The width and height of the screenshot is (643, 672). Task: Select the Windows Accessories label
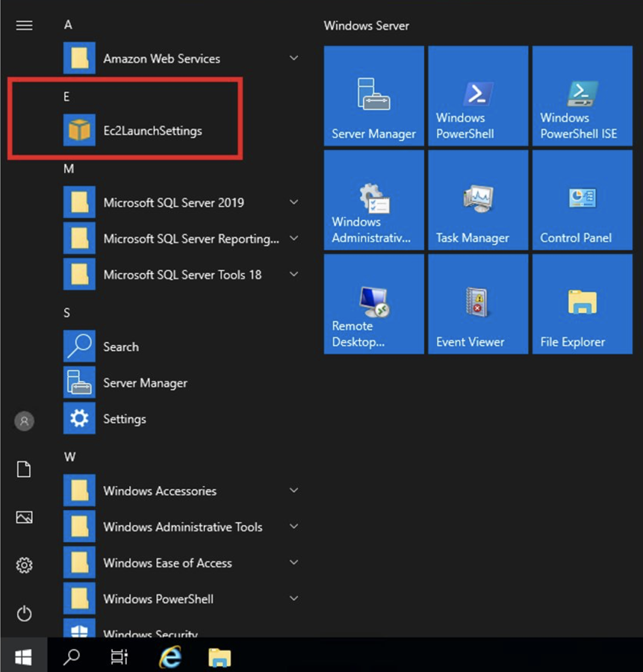(x=160, y=491)
